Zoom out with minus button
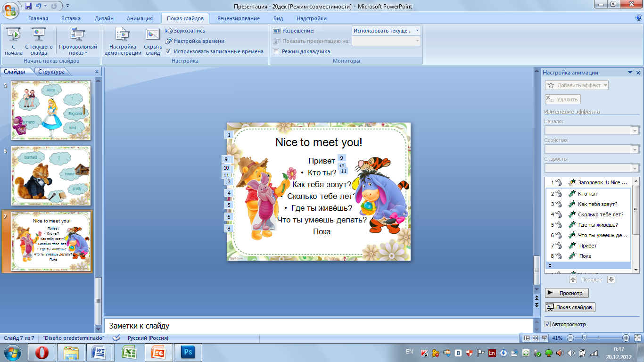This screenshot has height=362, width=644. 570,338
